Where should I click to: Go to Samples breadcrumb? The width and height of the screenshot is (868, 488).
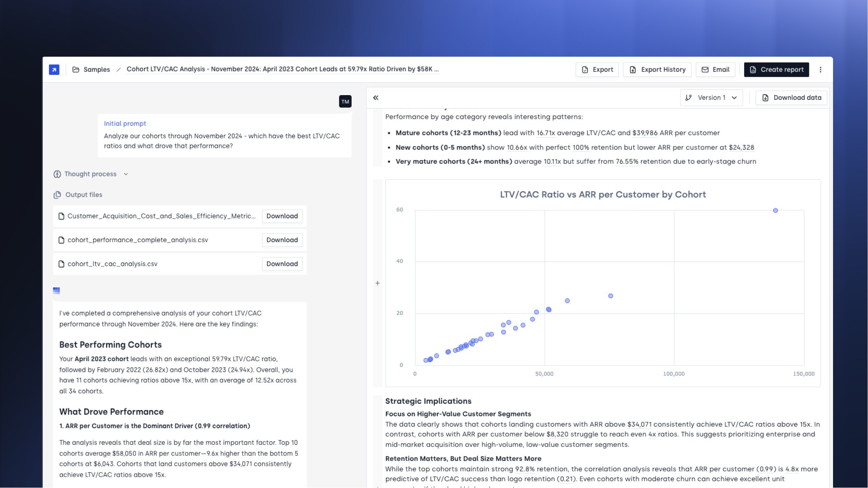click(96, 69)
